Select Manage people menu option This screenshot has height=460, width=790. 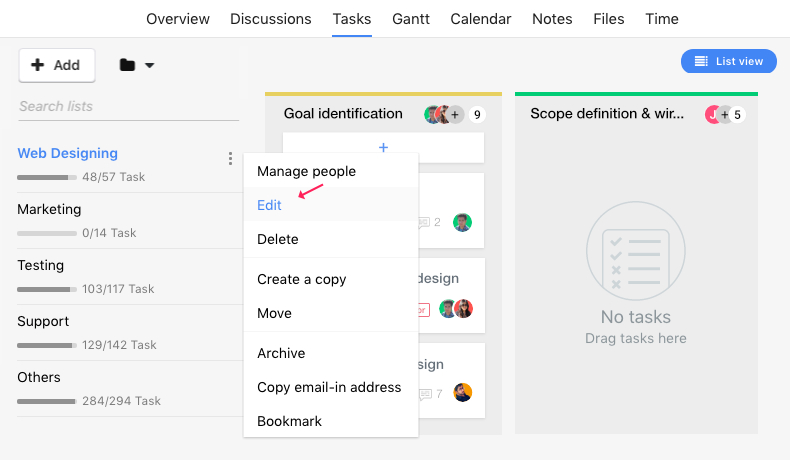pyautogui.click(x=306, y=171)
